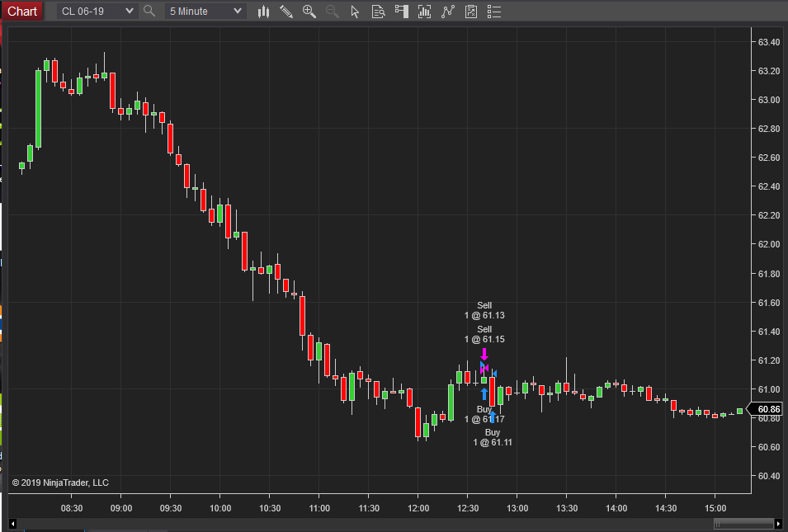Click the 13:30 time axis label
This screenshot has height=532, width=788.
click(567, 508)
